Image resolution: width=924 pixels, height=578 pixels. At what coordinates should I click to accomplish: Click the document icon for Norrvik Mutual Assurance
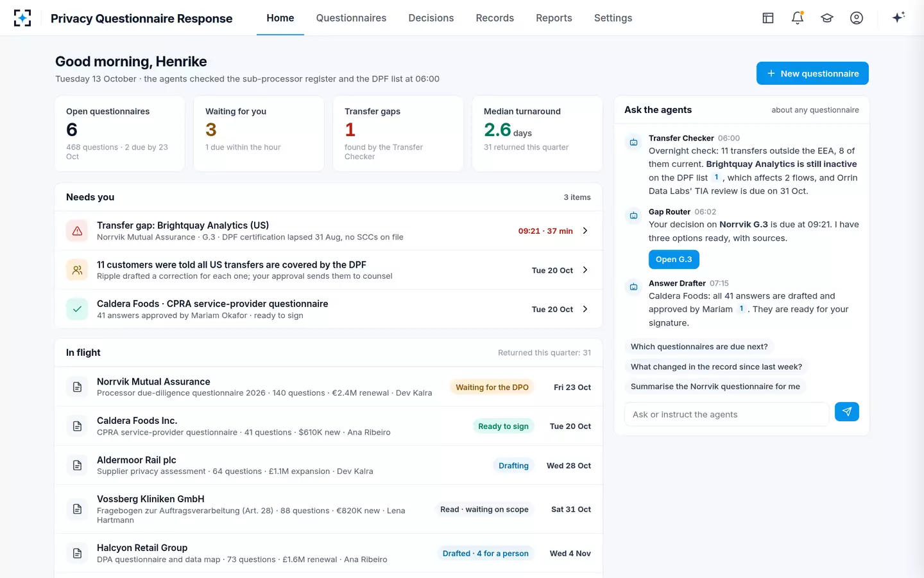coord(77,387)
